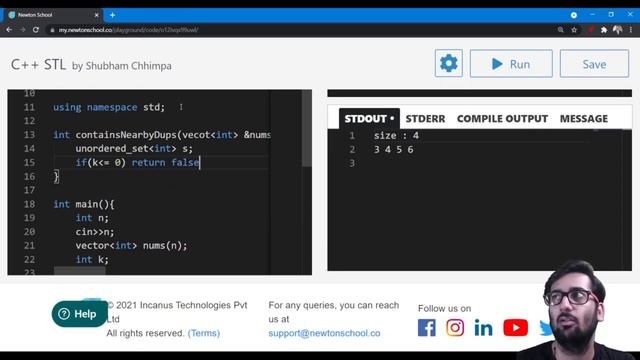Go forward in browser history
Viewport: 640px width, 360px height.
click(x=22, y=30)
